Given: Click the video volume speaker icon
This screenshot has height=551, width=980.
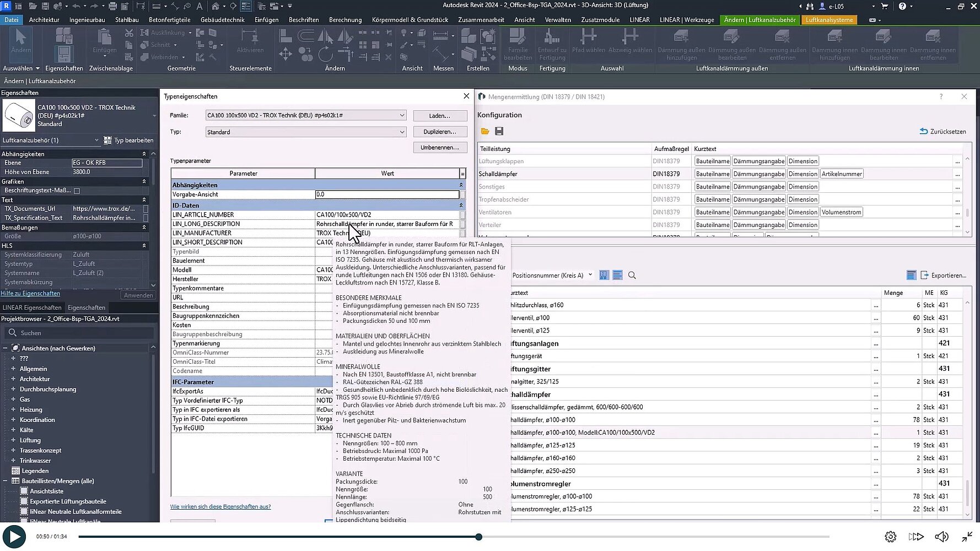Looking at the screenshot, I should 941,537.
